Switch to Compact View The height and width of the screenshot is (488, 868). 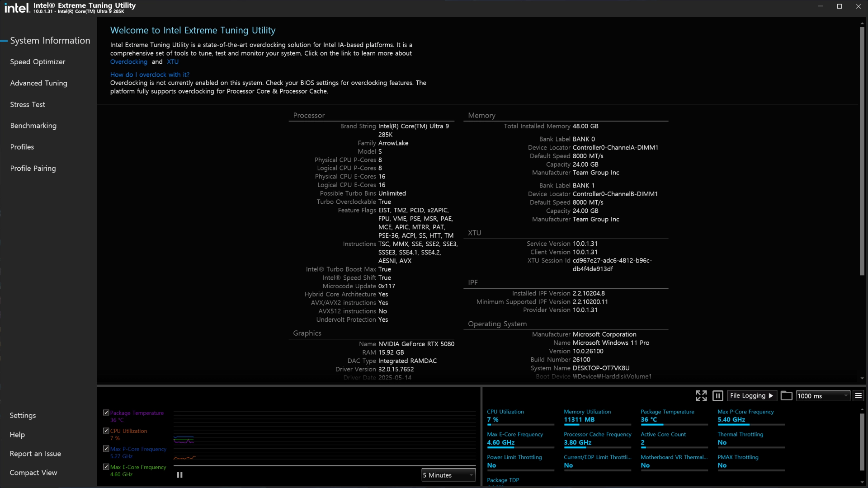(33, 473)
